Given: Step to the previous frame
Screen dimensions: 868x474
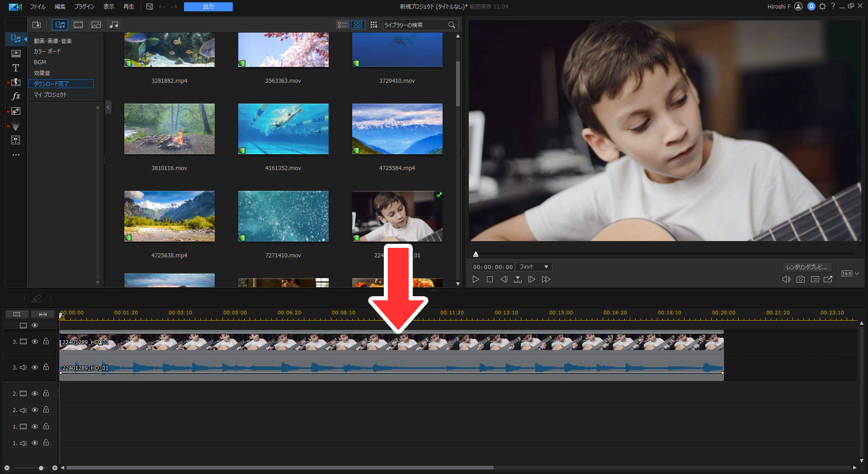Looking at the screenshot, I should pos(504,280).
